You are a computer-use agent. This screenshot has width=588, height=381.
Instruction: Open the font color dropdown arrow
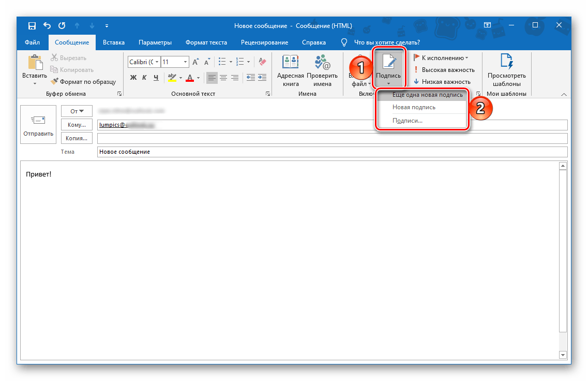pyautogui.click(x=199, y=78)
